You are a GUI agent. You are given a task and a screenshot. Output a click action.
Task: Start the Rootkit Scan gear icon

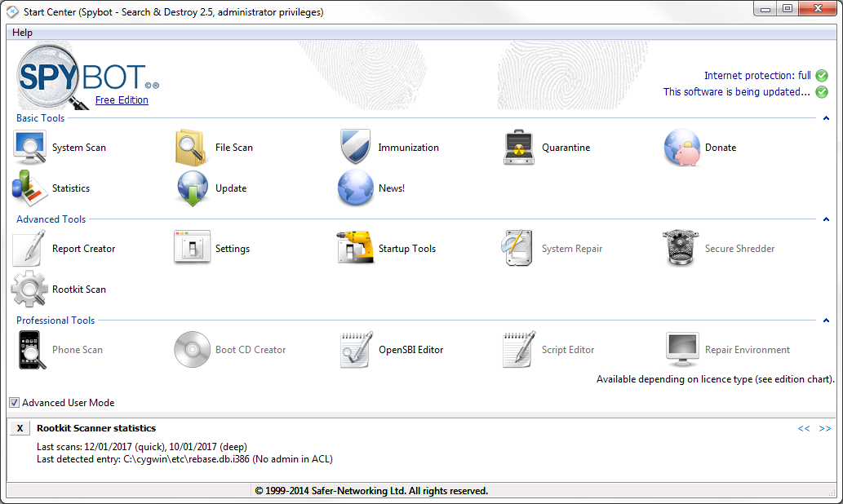pyautogui.click(x=29, y=289)
